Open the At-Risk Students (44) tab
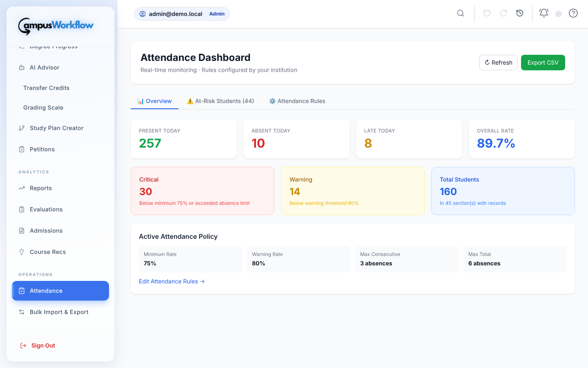This screenshot has height=368, width=588. click(220, 101)
